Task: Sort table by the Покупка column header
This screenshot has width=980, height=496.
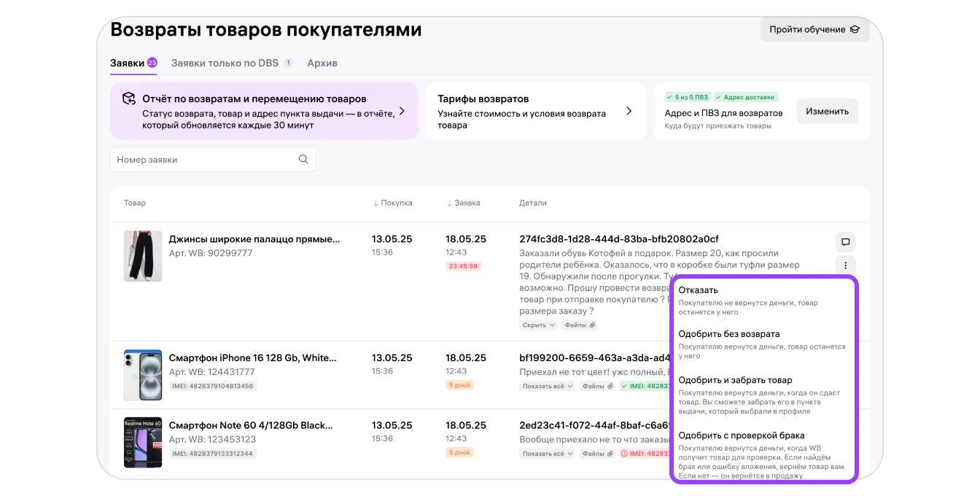Action: click(x=392, y=204)
